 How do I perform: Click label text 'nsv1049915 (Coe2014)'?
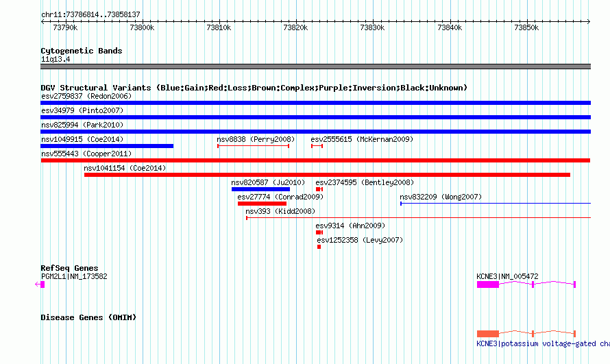pos(82,139)
